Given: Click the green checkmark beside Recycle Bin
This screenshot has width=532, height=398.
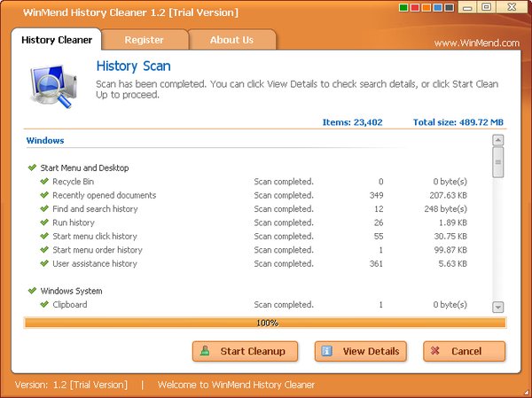Looking at the screenshot, I should (44, 182).
